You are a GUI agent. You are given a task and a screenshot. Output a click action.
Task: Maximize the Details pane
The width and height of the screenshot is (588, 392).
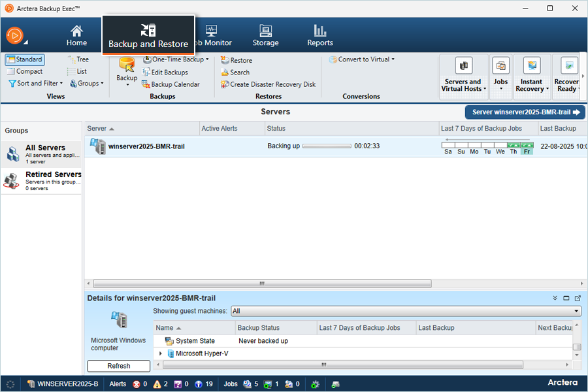pyautogui.click(x=566, y=298)
